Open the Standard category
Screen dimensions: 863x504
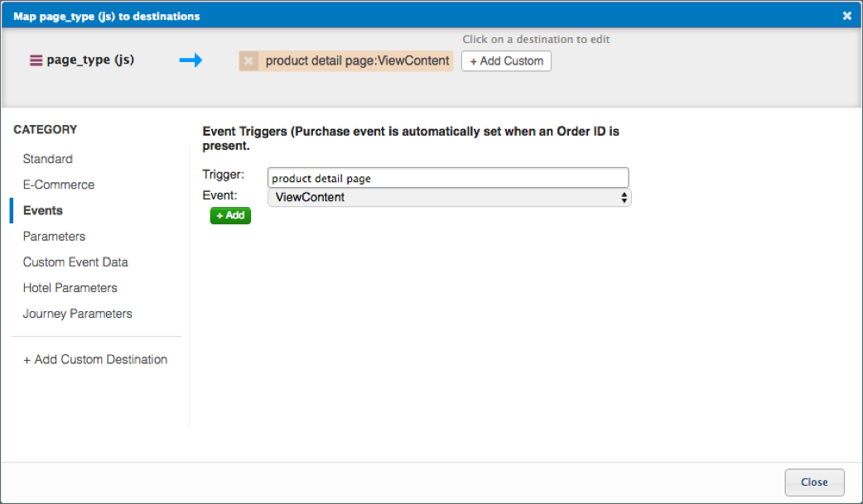point(48,159)
